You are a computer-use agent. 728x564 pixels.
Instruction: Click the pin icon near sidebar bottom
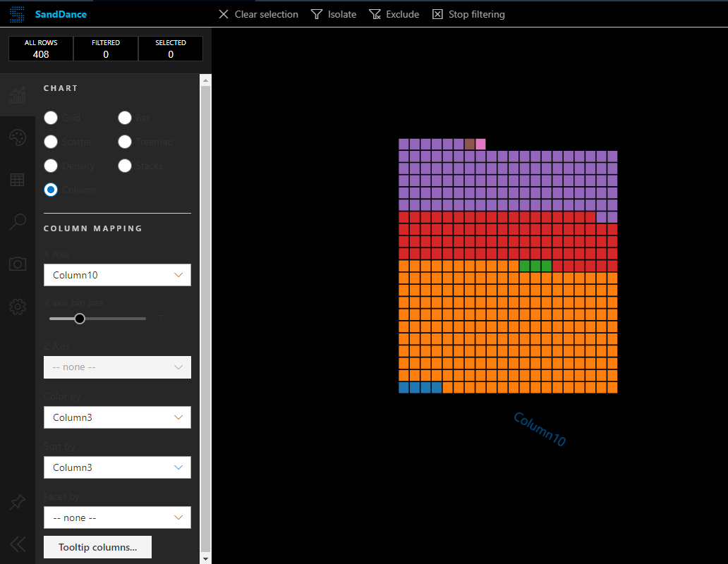[18, 502]
